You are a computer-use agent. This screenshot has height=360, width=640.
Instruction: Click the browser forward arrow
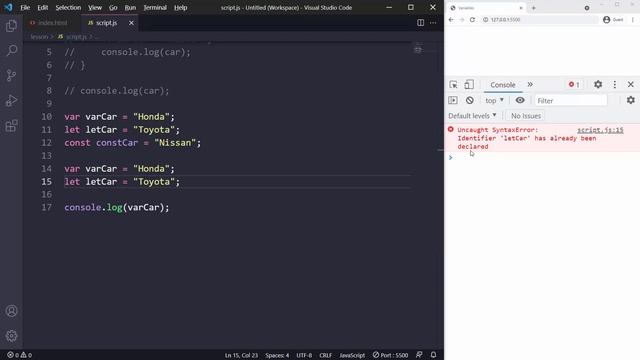(x=462, y=20)
